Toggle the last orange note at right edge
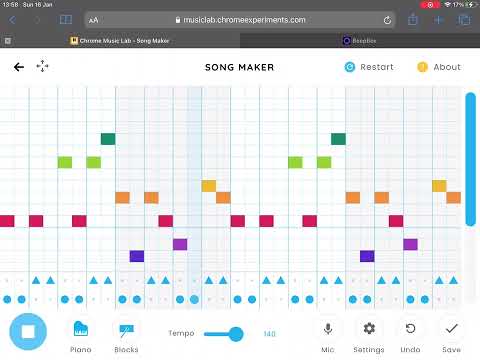 pos(454,198)
